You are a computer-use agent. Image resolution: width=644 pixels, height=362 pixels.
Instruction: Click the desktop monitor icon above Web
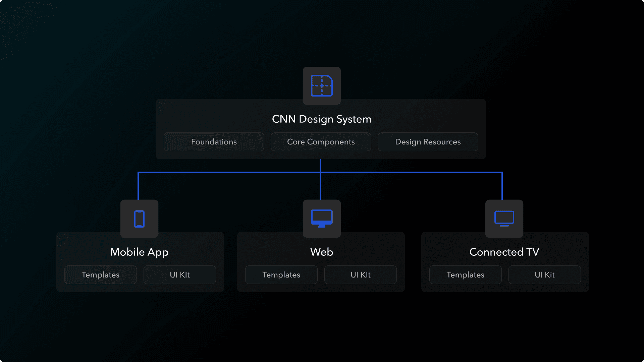(x=322, y=219)
